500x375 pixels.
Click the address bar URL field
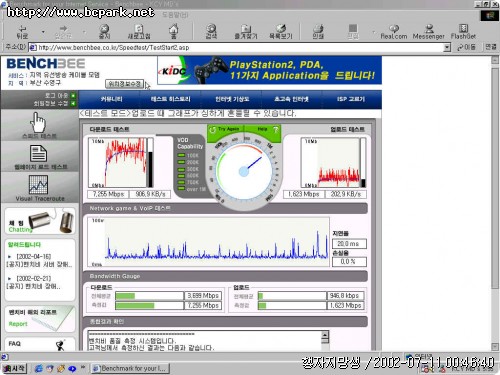(237, 48)
